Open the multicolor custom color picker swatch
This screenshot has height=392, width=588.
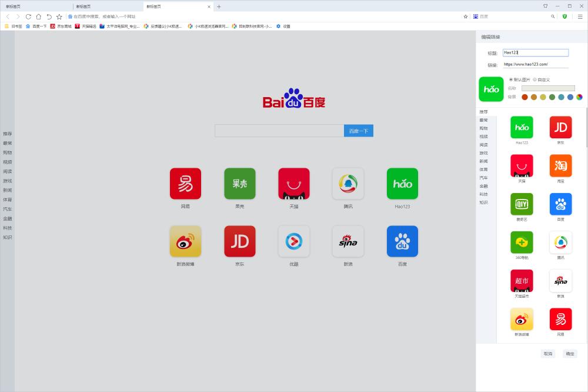click(x=579, y=97)
